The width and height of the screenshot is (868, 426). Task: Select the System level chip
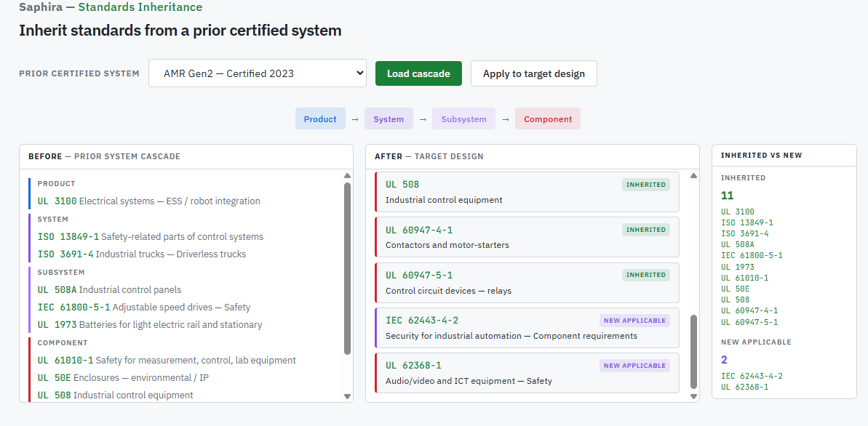(x=389, y=119)
